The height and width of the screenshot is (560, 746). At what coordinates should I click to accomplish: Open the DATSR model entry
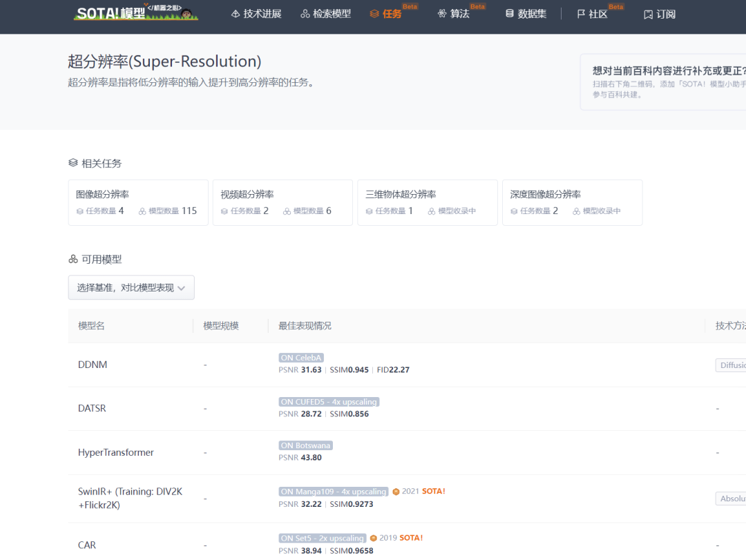[92, 408]
